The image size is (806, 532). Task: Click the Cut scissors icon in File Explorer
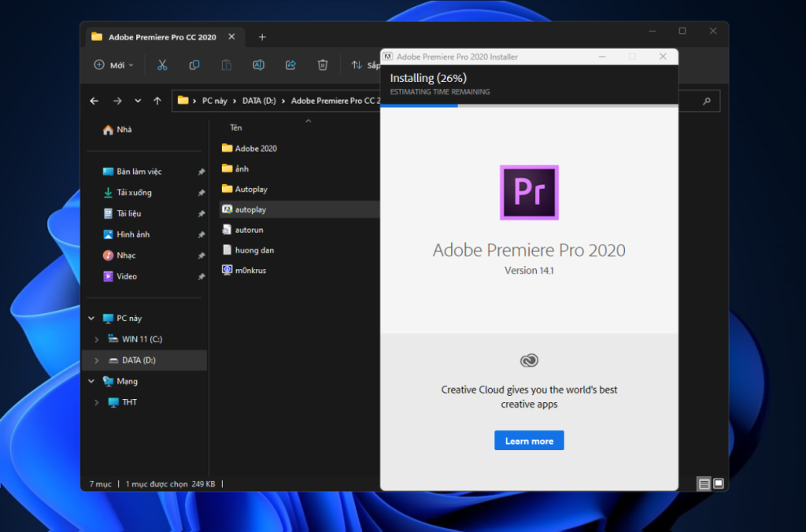tap(162, 65)
